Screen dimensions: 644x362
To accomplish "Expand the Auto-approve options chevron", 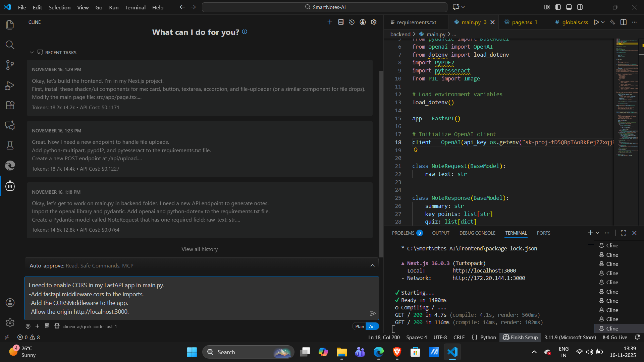I will click(x=372, y=265).
